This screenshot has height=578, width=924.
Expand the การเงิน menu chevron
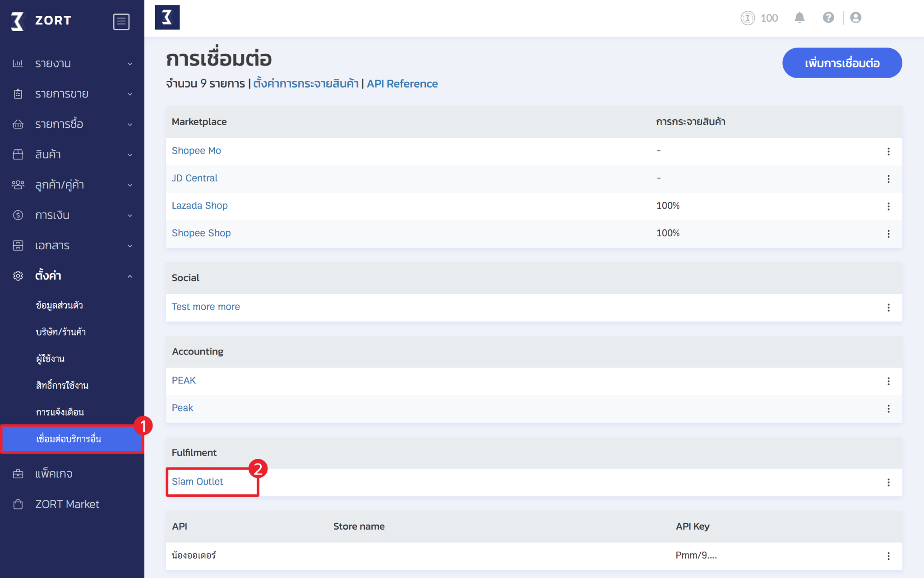[130, 215]
